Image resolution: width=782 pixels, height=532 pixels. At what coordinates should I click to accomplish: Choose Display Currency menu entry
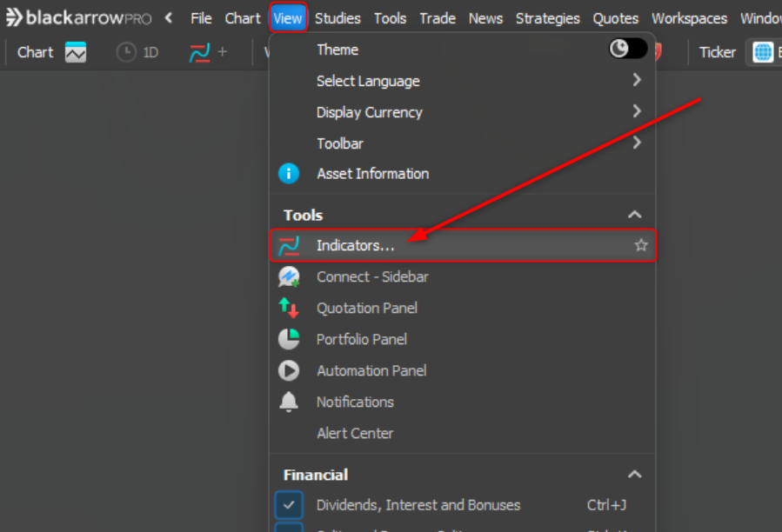[462, 112]
